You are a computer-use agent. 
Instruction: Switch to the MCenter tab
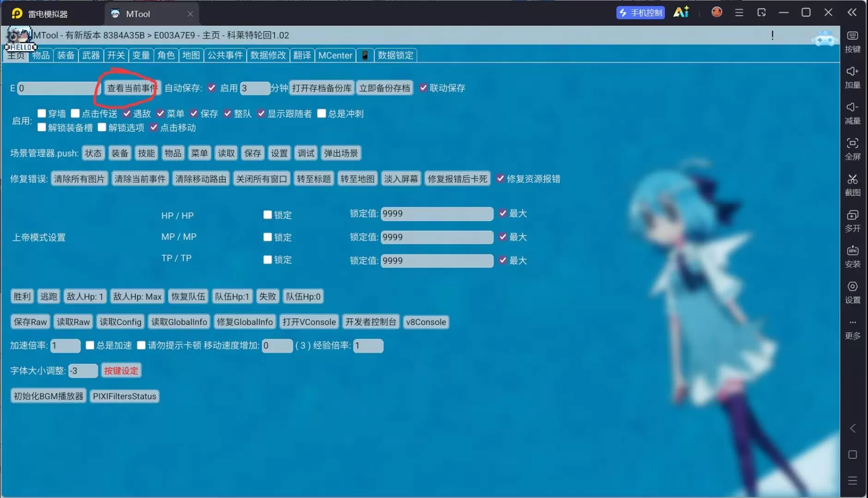coord(335,55)
